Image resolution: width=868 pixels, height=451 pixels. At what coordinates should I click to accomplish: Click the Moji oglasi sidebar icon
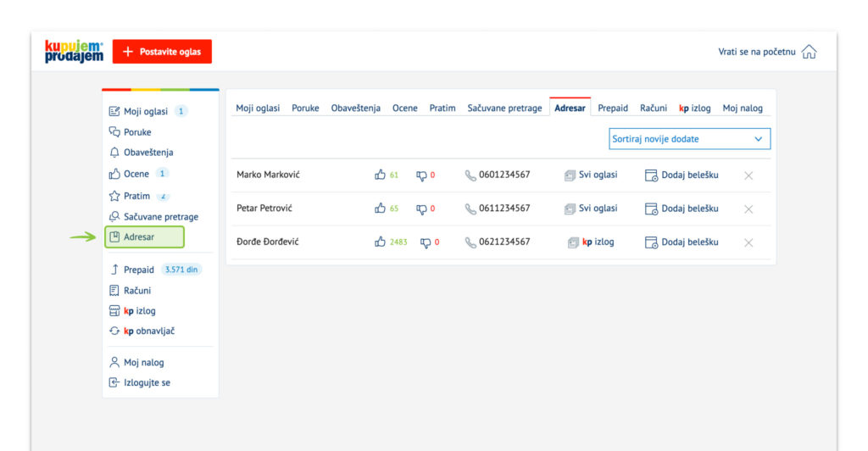pyautogui.click(x=114, y=111)
